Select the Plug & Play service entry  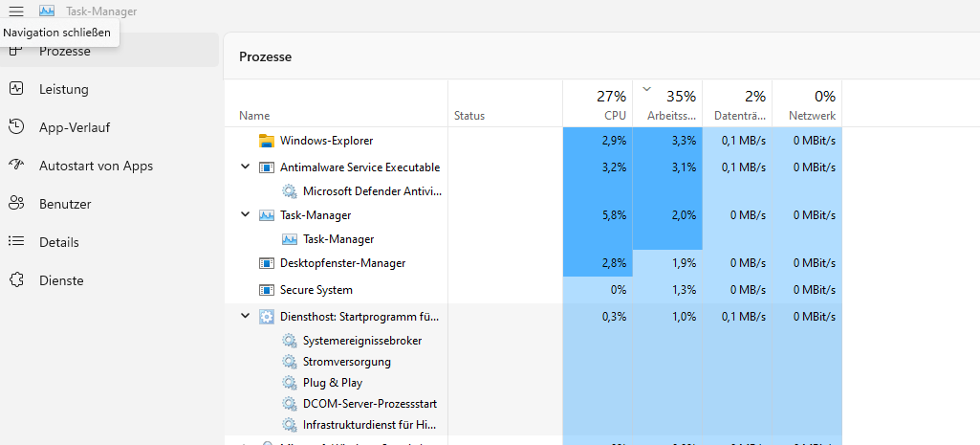(x=534, y=383)
